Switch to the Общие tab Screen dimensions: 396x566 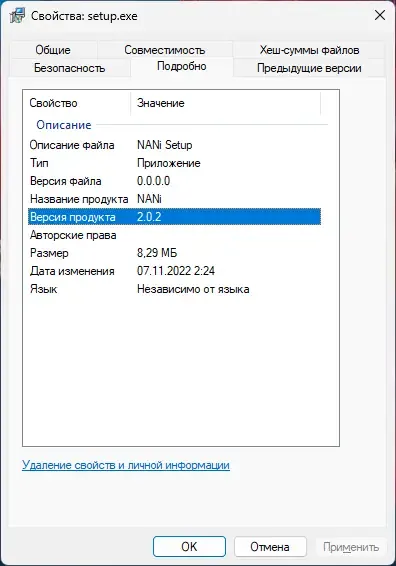(x=53, y=50)
